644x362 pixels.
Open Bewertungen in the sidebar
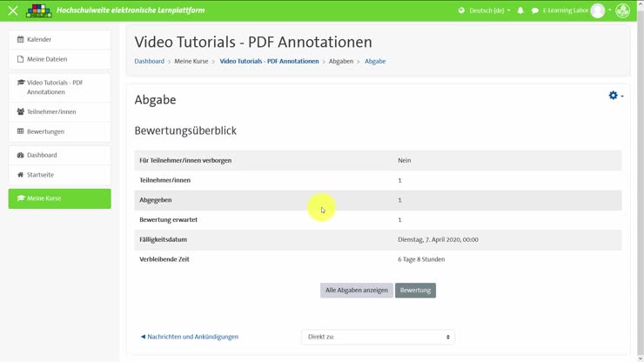(x=59, y=131)
